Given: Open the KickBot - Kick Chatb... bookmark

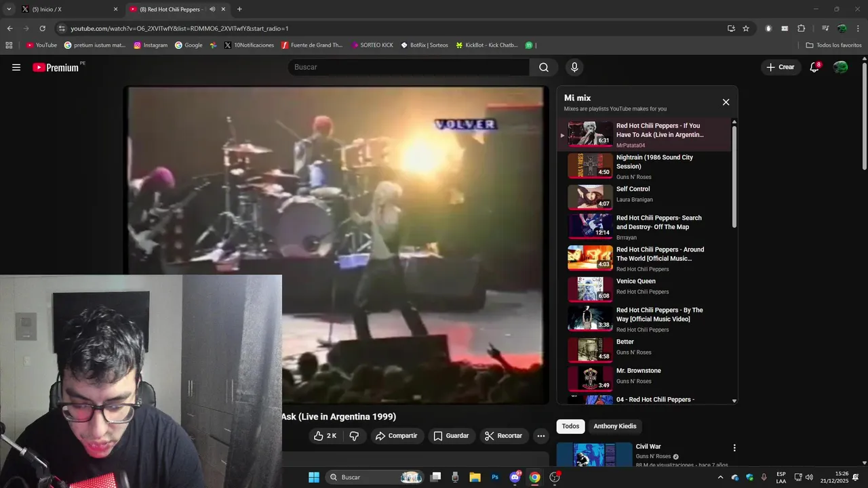Looking at the screenshot, I should (x=487, y=45).
